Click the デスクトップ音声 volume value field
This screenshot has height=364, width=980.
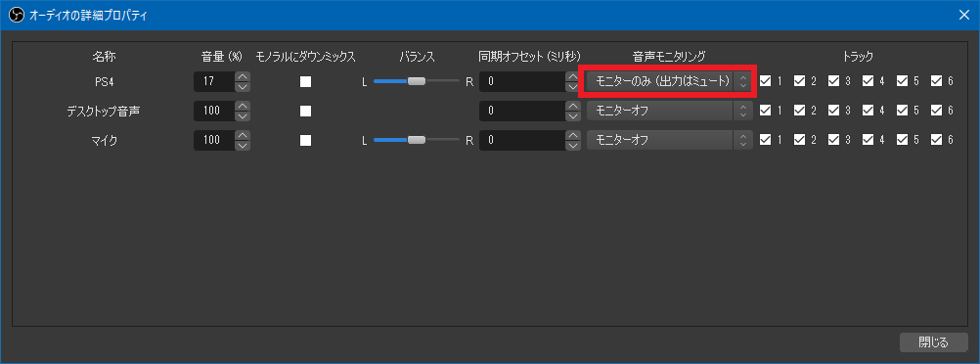[214, 111]
